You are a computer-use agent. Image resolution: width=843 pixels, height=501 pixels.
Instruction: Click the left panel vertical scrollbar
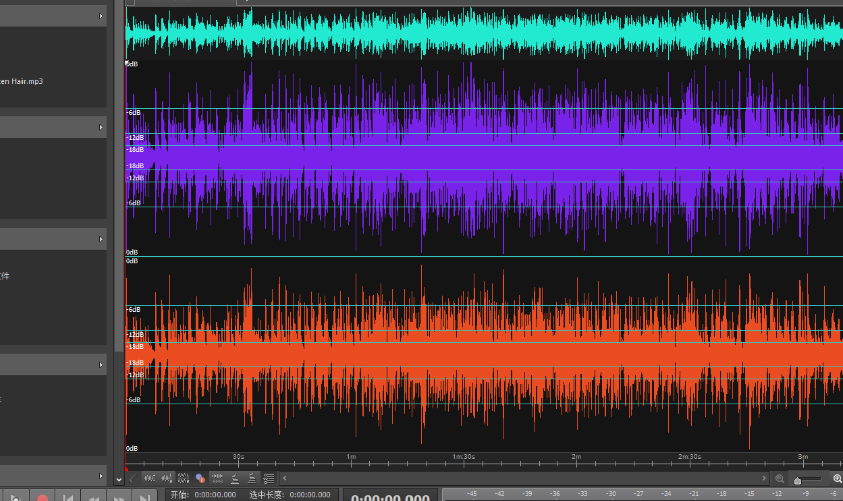tap(119, 177)
